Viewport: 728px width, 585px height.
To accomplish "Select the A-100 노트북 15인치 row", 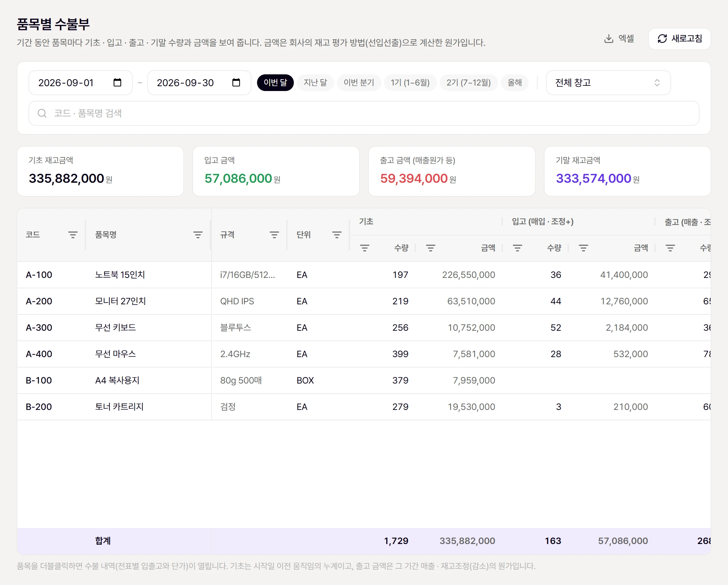I will (364, 275).
